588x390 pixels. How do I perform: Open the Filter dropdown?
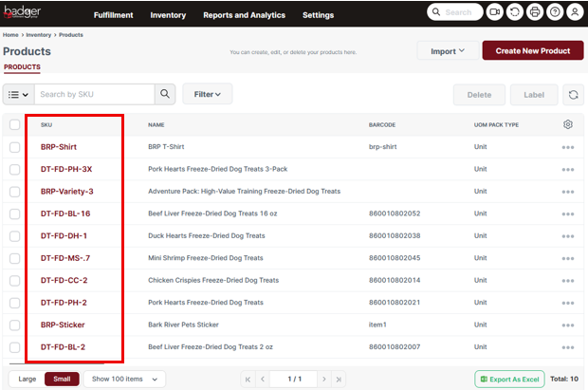[x=207, y=94]
